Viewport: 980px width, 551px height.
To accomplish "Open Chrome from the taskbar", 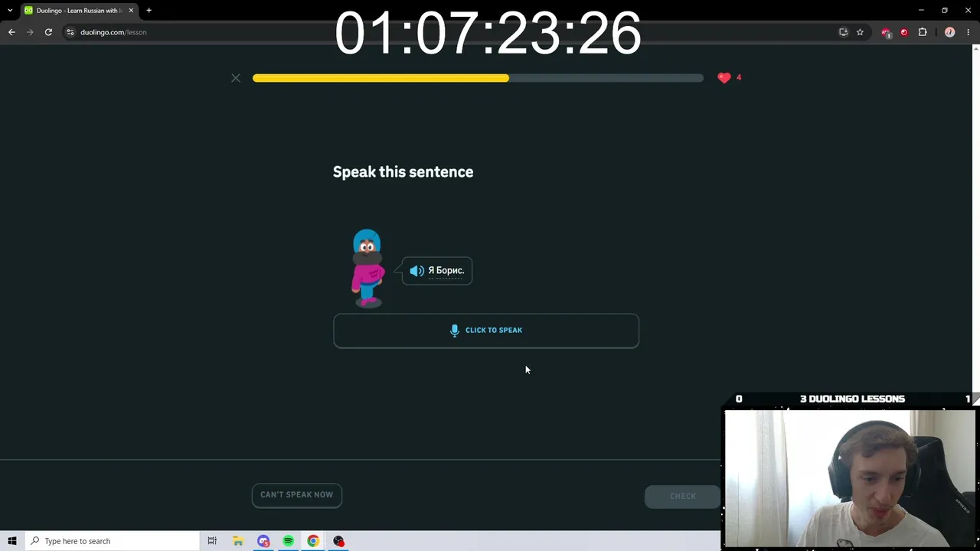I will (x=313, y=541).
